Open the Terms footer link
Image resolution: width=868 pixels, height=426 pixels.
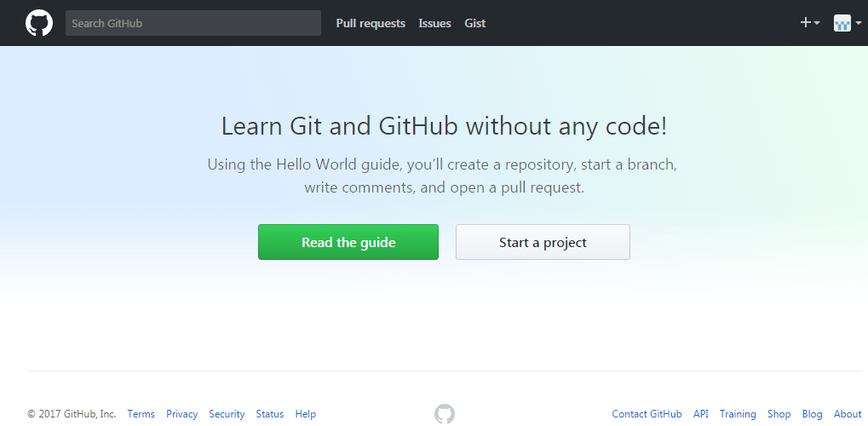(x=141, y=414)
